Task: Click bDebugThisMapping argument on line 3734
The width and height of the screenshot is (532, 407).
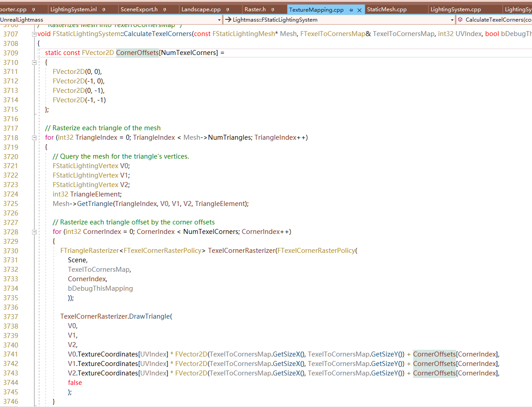Action: coord(100,288)
